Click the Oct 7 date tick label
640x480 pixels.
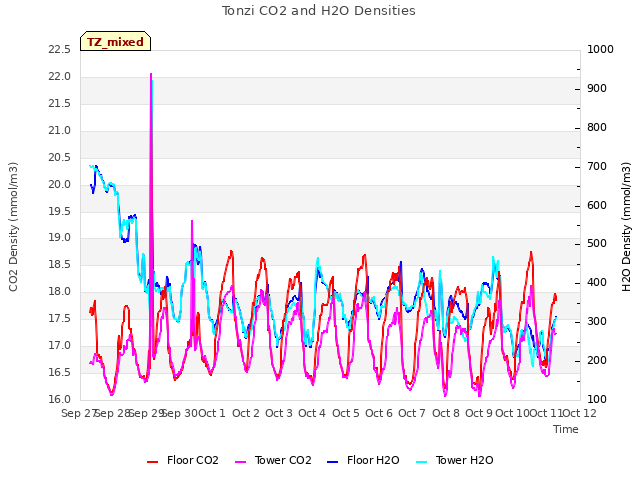(412, 413)
